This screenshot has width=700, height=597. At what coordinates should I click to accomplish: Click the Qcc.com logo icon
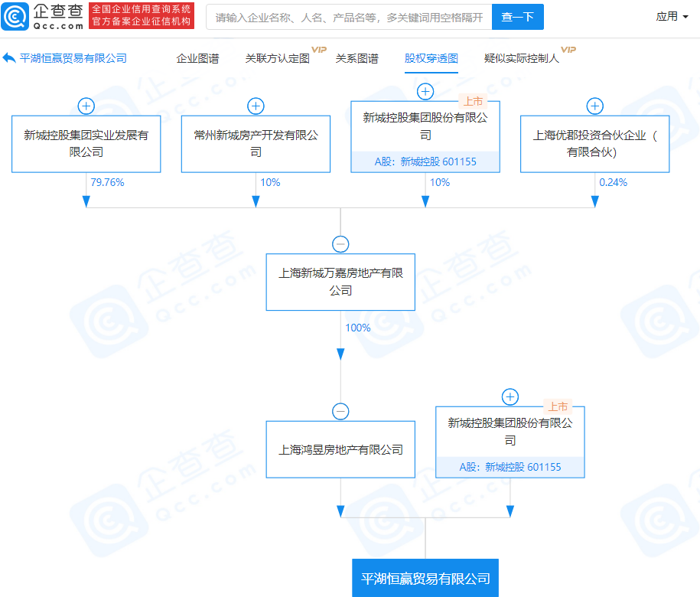(15, 17)
